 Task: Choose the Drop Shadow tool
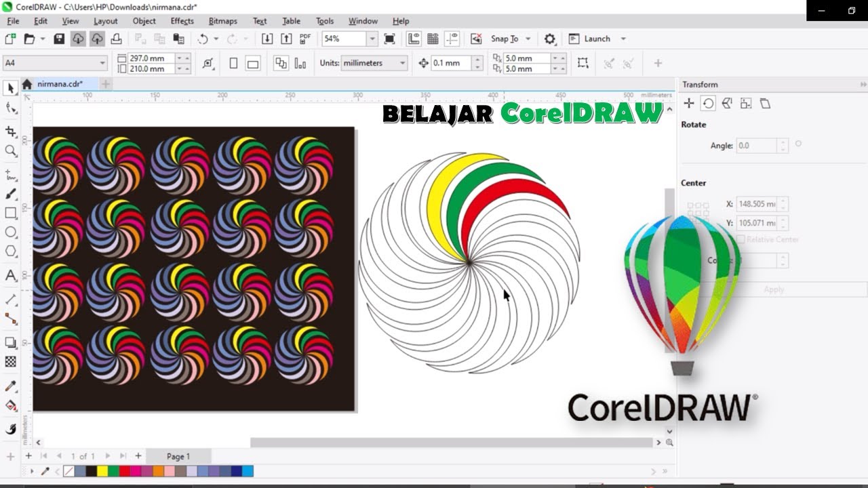11,342
